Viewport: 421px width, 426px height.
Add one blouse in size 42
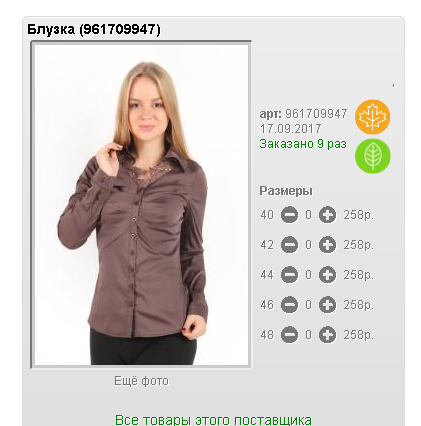327,245
